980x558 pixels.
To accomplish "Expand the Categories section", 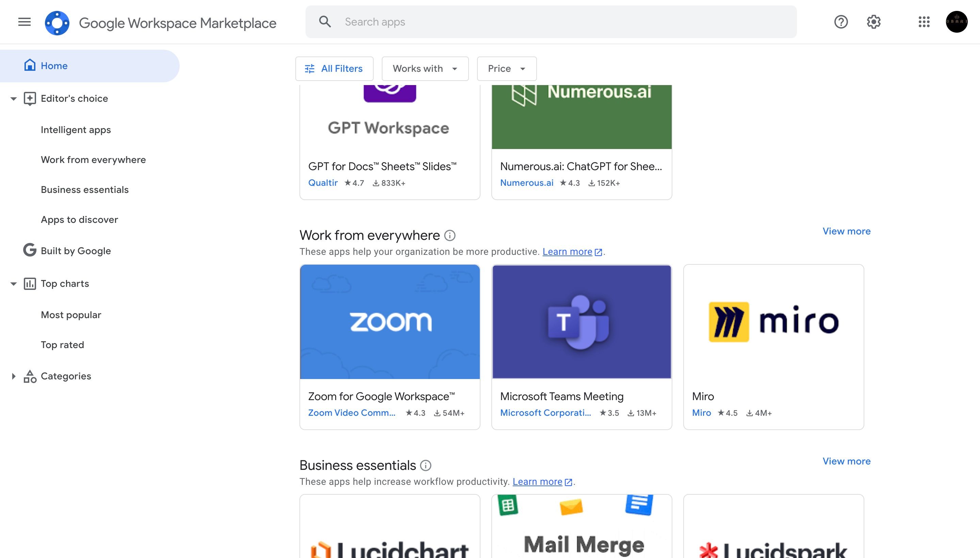I will [x=13, y=376].
